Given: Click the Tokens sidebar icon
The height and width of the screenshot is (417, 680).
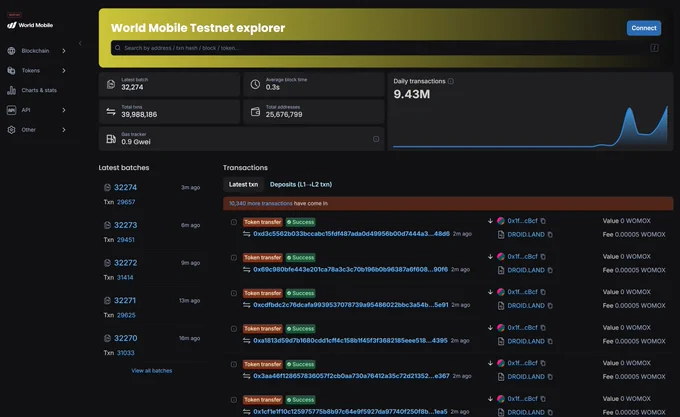Looking at the screenshot, I should click(x=11, y=70).
